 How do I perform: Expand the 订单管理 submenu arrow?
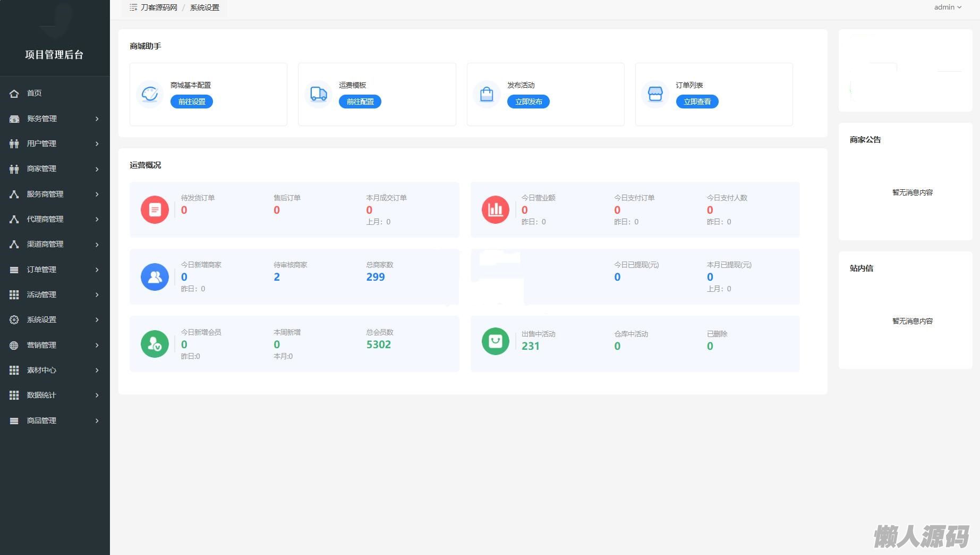(97, 270)
